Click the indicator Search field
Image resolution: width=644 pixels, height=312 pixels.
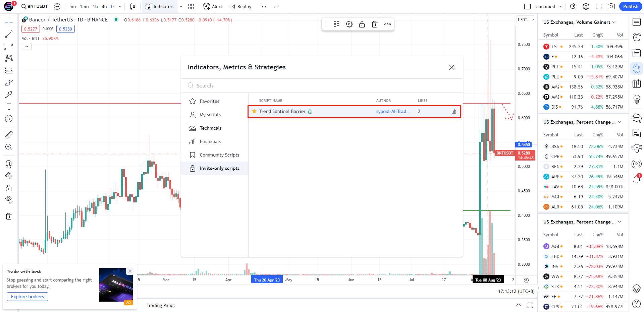[x=322, y=85]
